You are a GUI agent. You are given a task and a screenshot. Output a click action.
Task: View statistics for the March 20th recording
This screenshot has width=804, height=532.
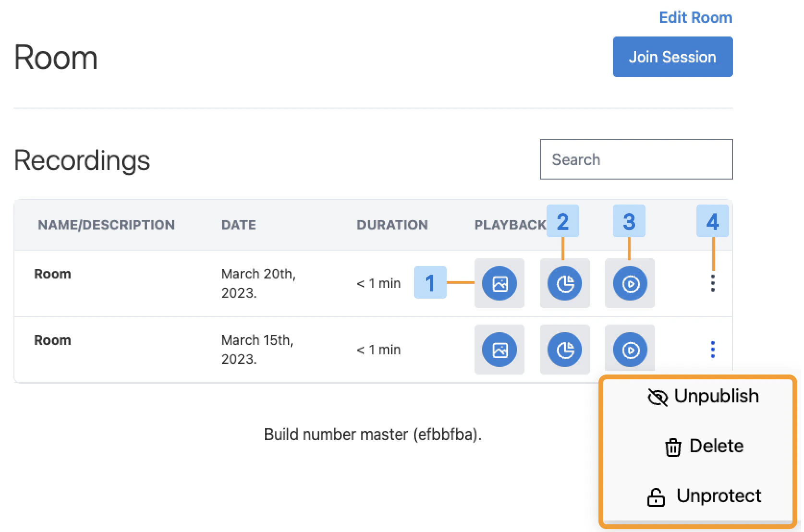[x=564, y=283]
